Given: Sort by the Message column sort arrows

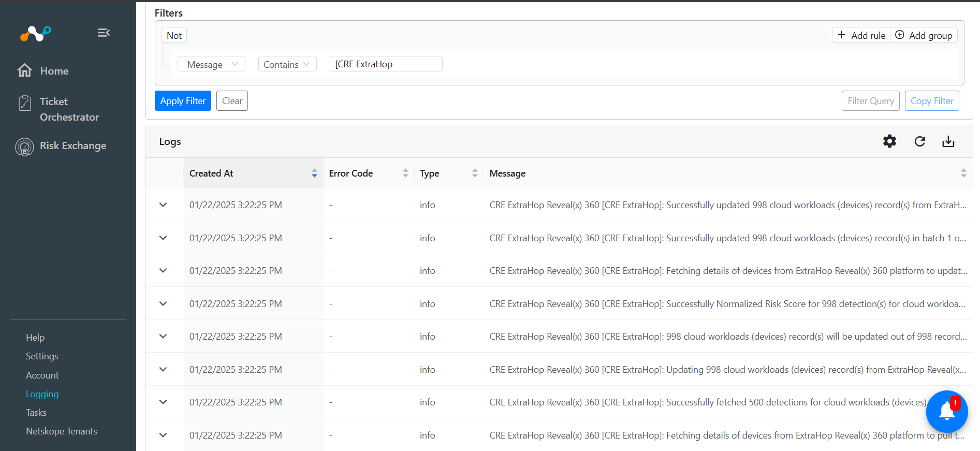Looking at the screenshot, I should (x=963, y=173).
